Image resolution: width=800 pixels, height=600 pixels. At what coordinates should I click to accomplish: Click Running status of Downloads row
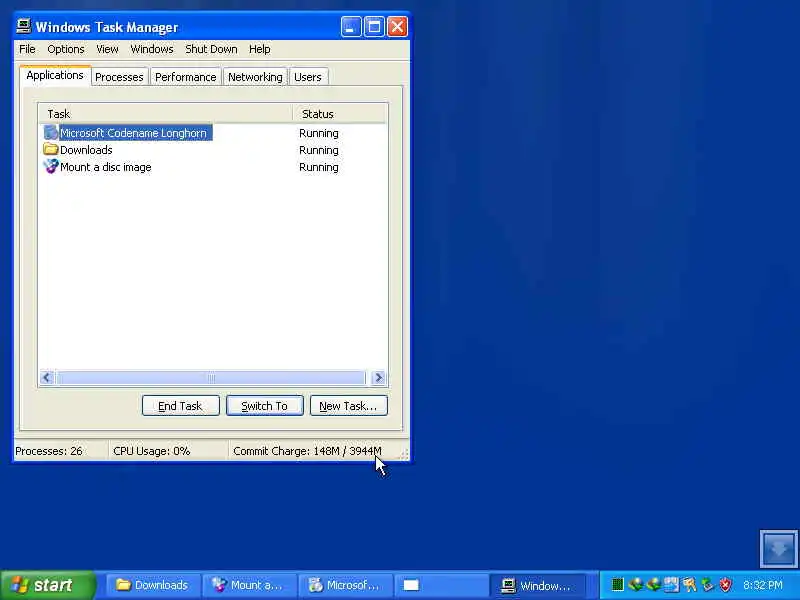[319, 150]
